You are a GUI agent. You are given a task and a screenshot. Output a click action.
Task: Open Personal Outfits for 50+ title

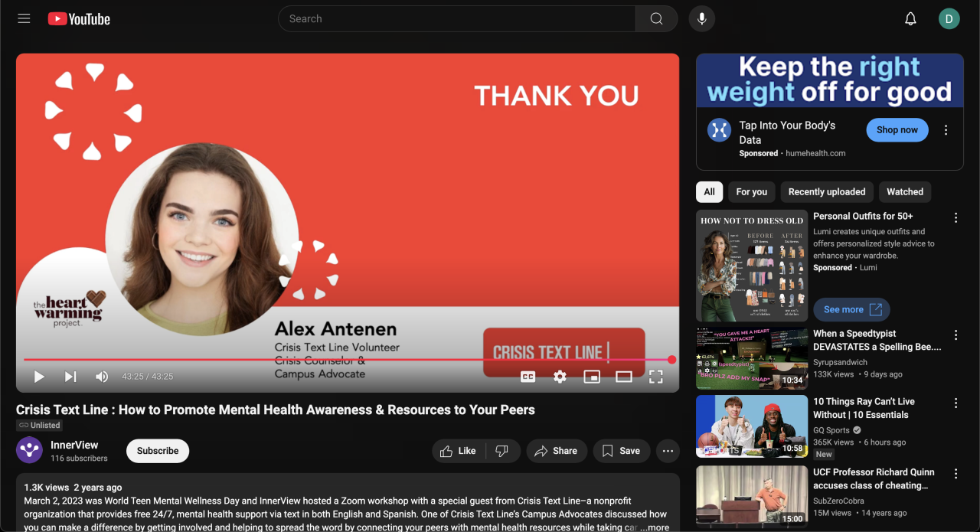click(x=863, y=217)
